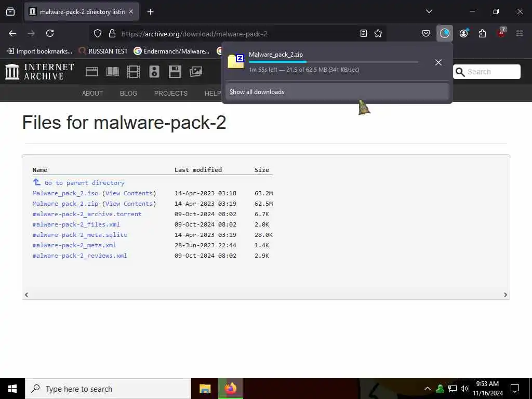Open the tracking protection shield icon
The image size is (532, 399).
point(98,33)
